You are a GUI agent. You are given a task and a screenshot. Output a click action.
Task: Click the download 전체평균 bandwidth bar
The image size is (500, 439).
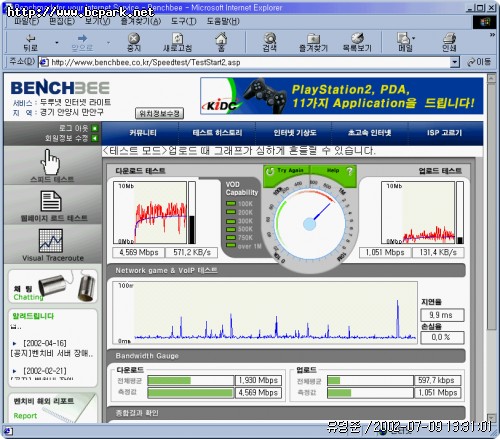click(x=191, y=380)
